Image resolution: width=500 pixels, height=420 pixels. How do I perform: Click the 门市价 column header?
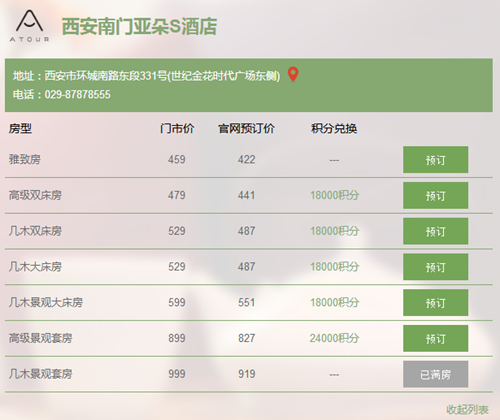pos(177,128)
